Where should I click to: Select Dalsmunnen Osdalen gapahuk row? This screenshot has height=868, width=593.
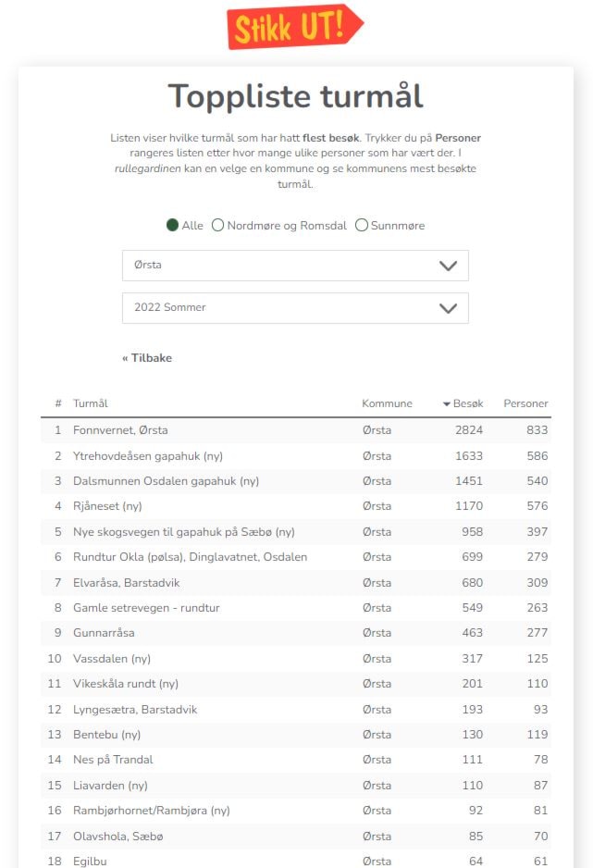[x=296, y=481]
